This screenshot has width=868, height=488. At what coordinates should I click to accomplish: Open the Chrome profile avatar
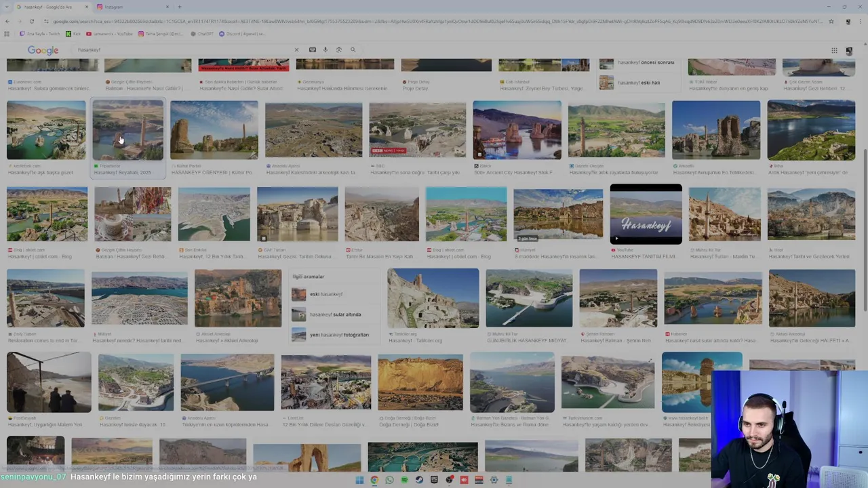848,21
